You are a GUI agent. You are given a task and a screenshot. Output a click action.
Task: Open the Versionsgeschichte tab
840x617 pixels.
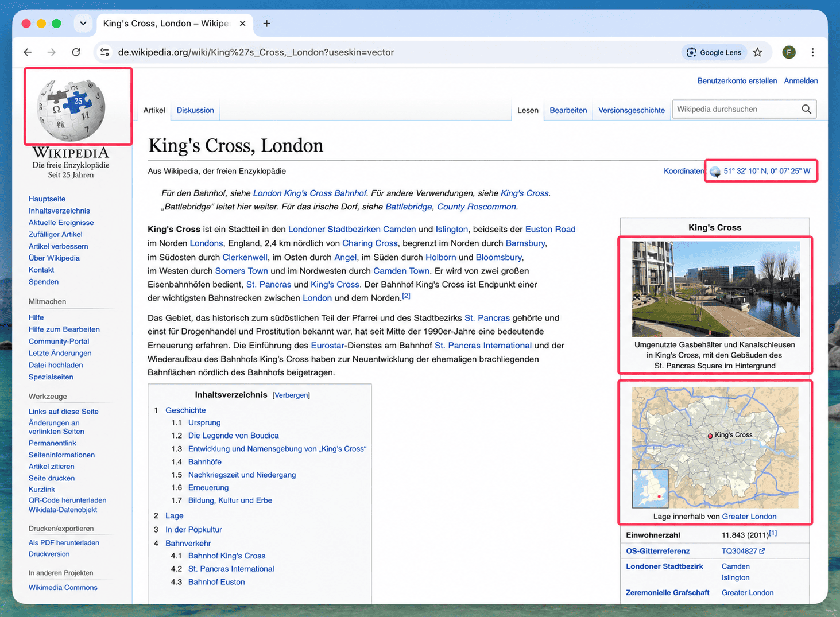(632, 110)
